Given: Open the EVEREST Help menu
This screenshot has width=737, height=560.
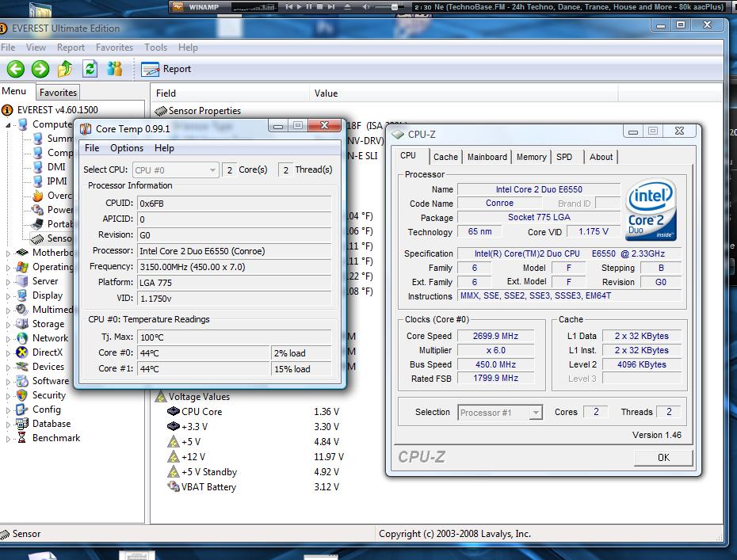Looking at the screenshot, I should click(x=188, y=48).
